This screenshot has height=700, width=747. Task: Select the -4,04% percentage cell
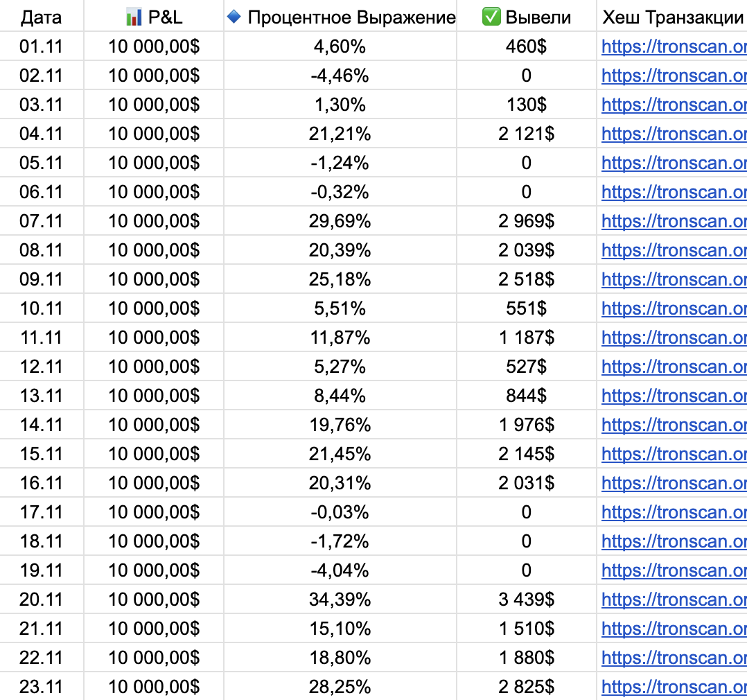340,570
